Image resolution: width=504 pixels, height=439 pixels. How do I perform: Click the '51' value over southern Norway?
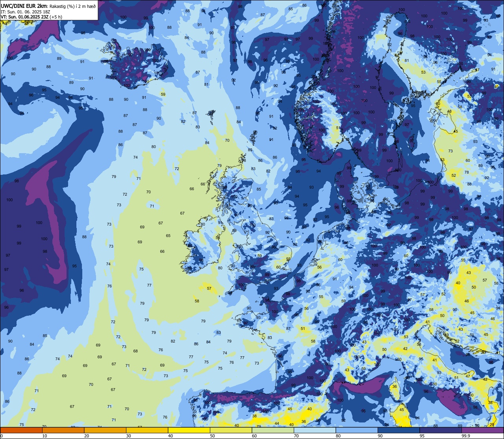tap(338, 128)
